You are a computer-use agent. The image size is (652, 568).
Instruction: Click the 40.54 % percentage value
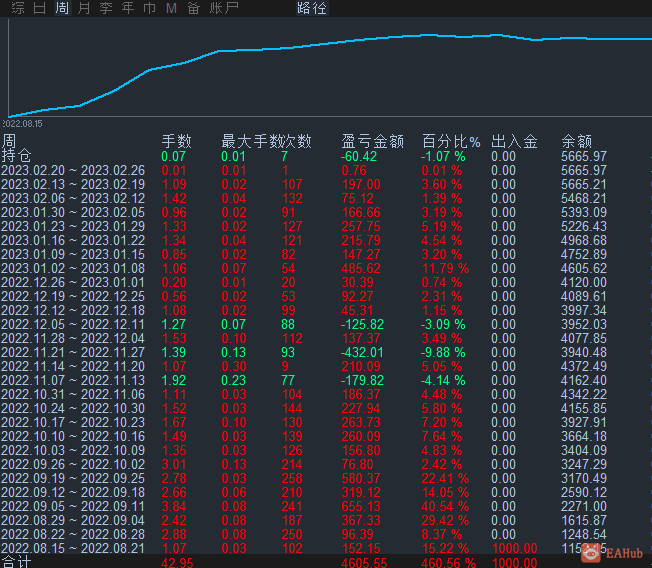[x=445, y=506]
